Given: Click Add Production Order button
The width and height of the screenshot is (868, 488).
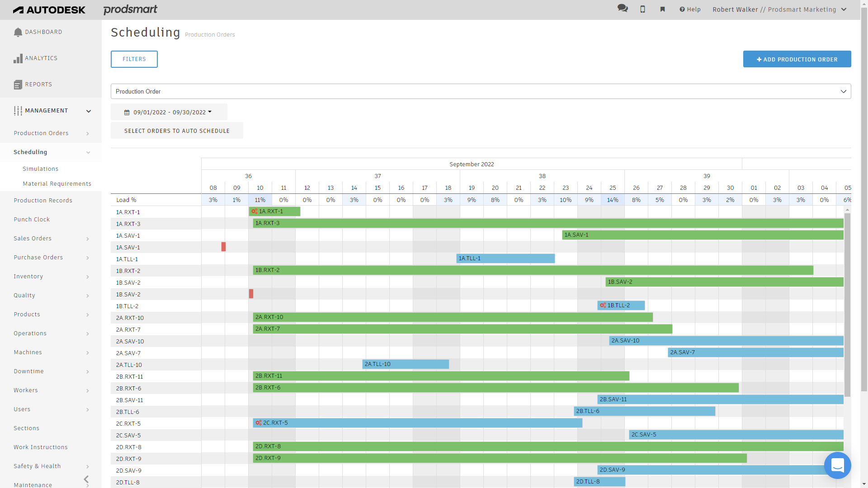Looking at the screenshot, I should point(797,59).
